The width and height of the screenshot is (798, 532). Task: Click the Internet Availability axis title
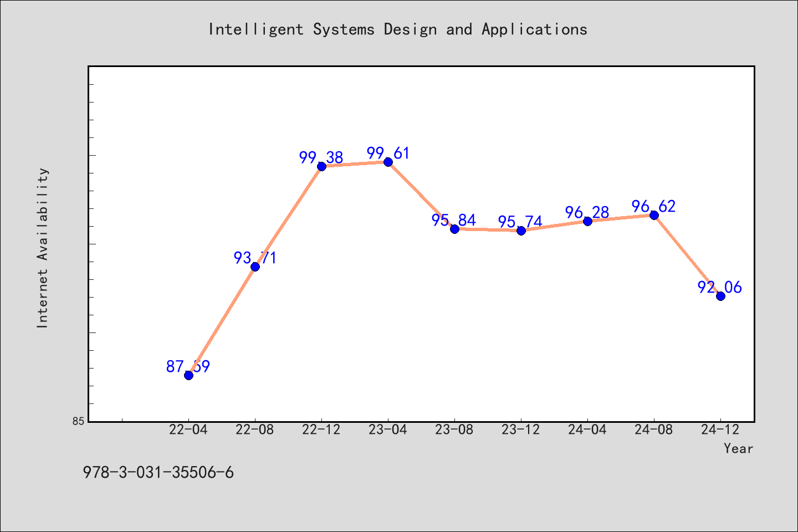43,248
